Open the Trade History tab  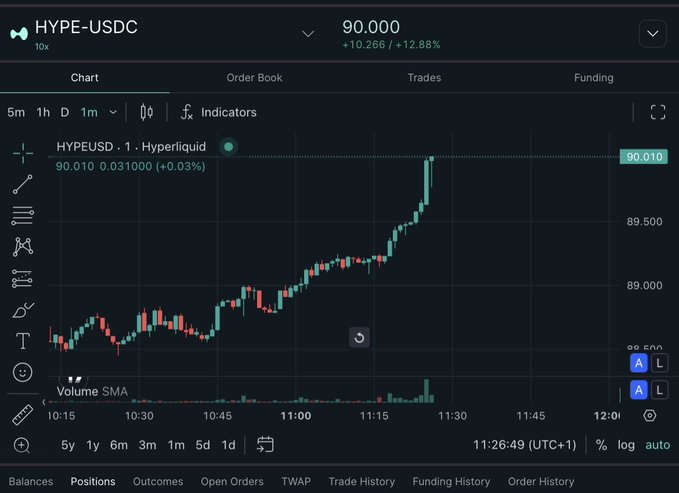(x=362, y=481)
